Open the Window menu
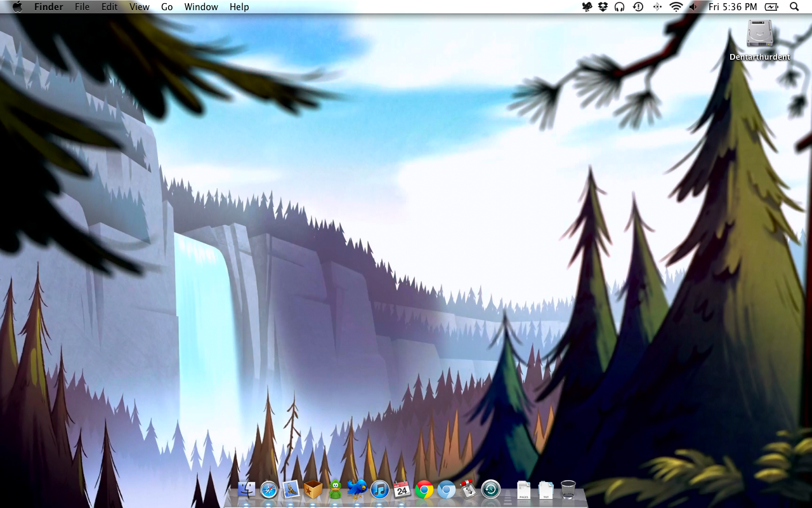This screenshot has height=508, width=812. pos(201,7)
